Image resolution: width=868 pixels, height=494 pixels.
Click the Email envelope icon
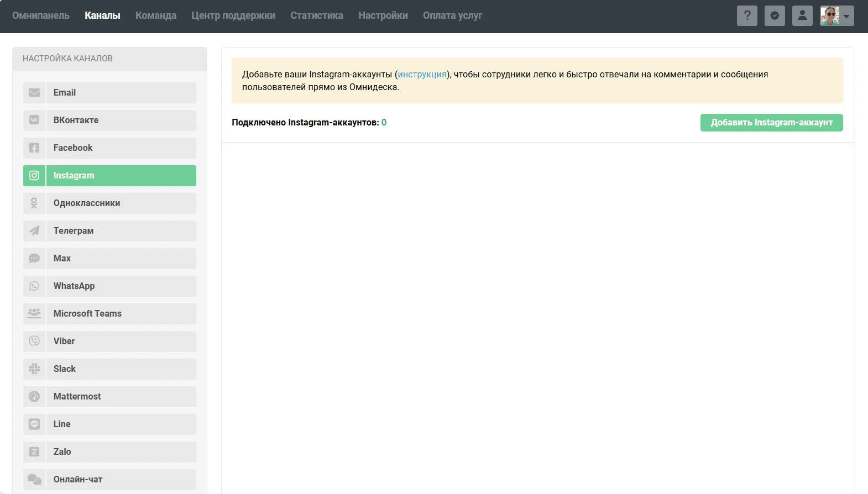[34, 93]
